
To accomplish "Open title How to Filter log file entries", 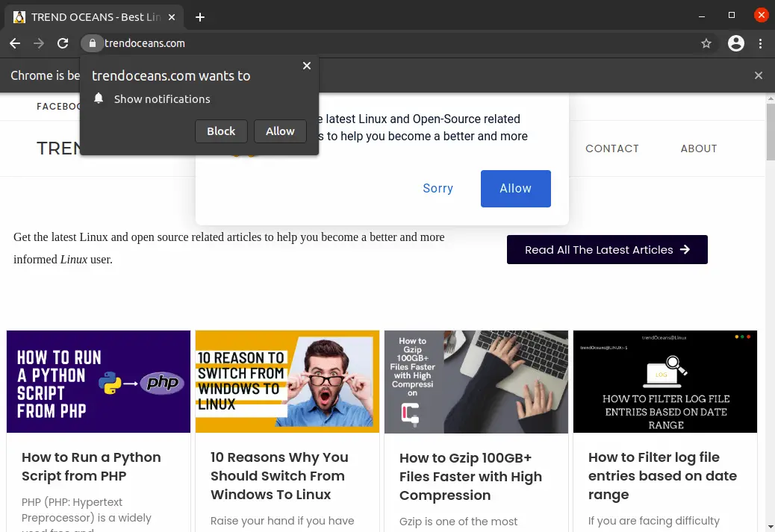I will point(662,476).
